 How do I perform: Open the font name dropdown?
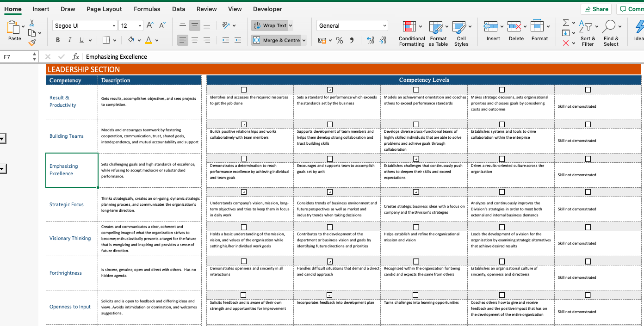[x=114, y=26]
